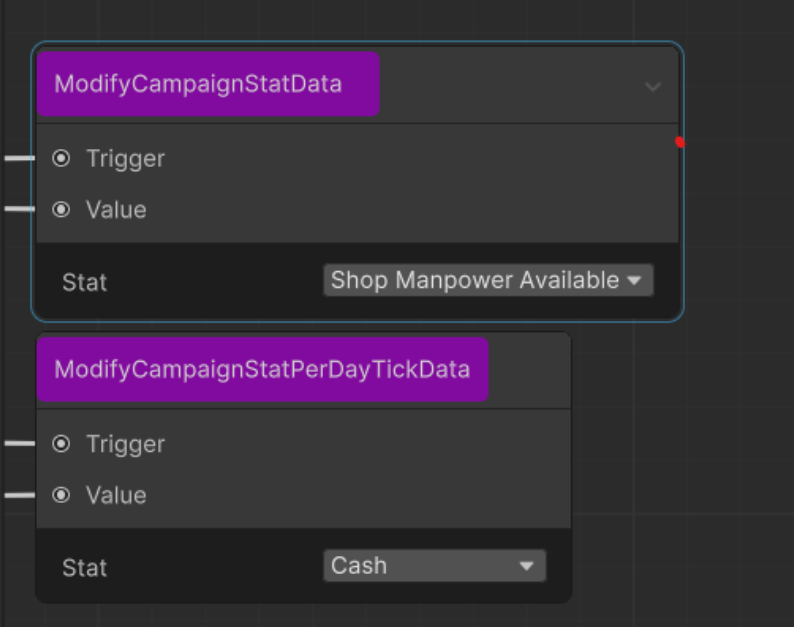
Task: Open the Shop Manpower Available stat dropdown
Action: coord(488,280)
